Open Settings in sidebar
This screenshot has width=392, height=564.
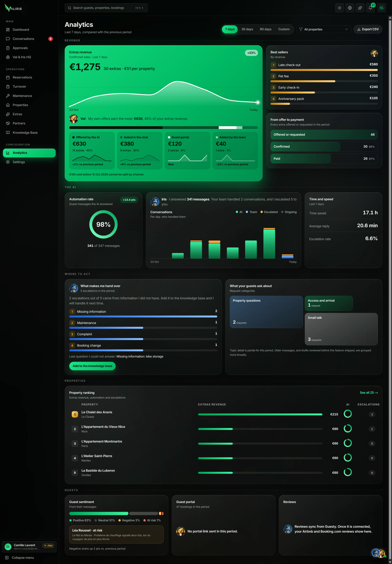(x=29, y=162)
